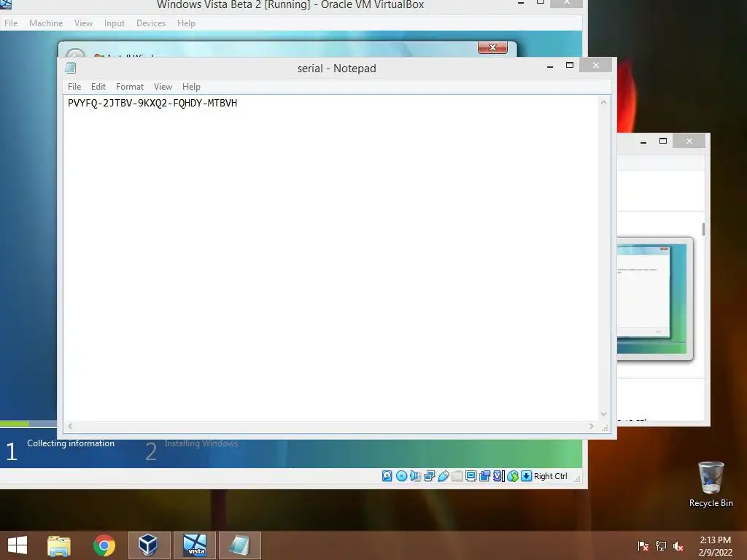Launch Google Chrome from the taskbar
The height and width of the screenshot is (560, 747).
tap(104, 545)
